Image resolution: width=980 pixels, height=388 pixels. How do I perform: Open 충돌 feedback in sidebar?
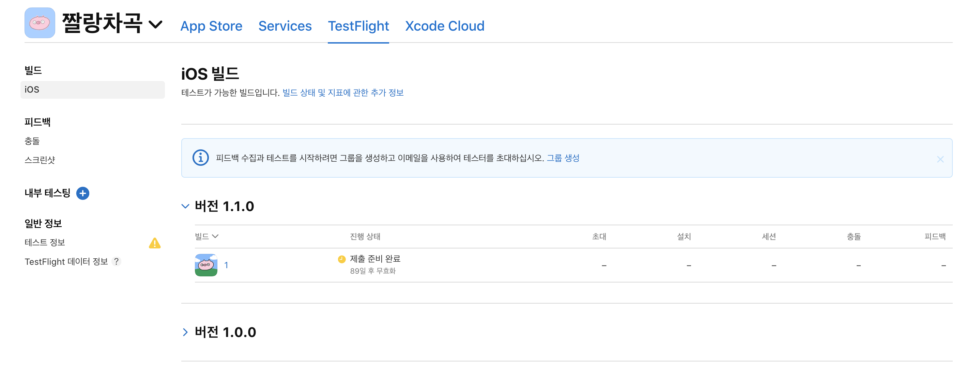coord(32,141)
